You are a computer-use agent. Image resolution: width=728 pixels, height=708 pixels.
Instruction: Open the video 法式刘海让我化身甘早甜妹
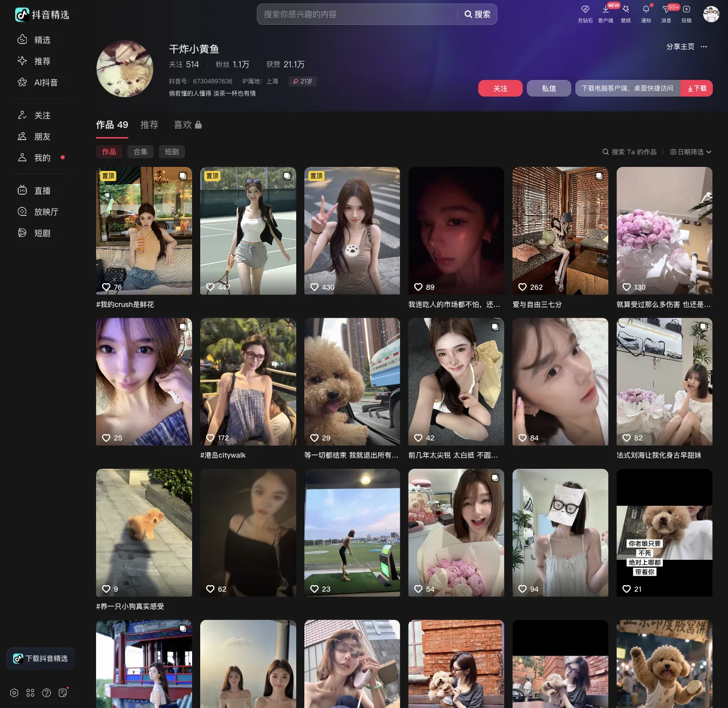[665, 382]
